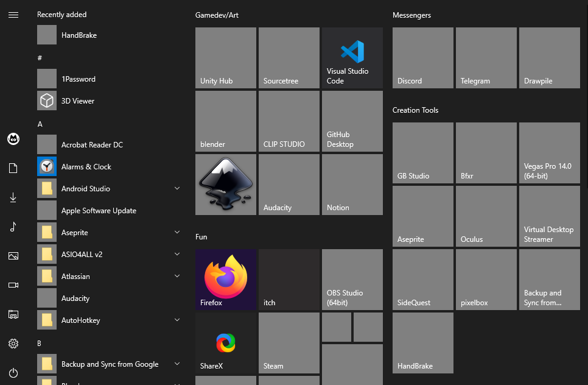Click the B letter group header

tap(39, 344)
